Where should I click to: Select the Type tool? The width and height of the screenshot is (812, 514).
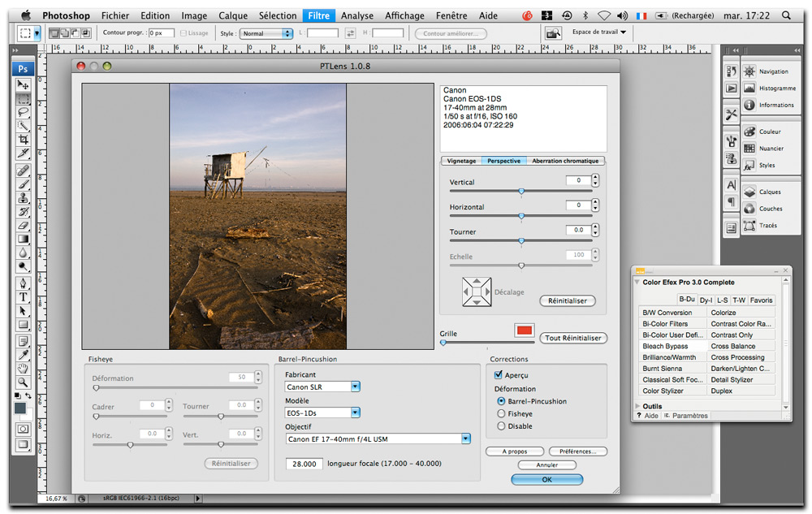point(24,297)
